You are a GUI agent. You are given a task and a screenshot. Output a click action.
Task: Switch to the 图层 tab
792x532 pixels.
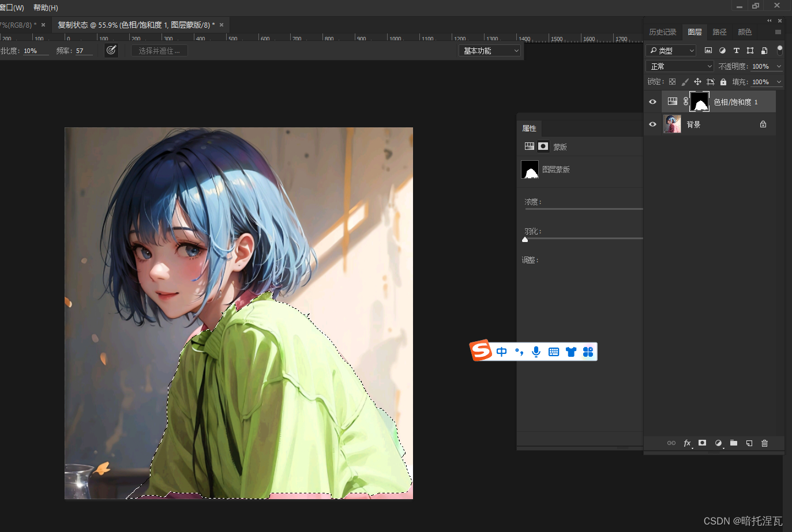click(x=695, y=32)
